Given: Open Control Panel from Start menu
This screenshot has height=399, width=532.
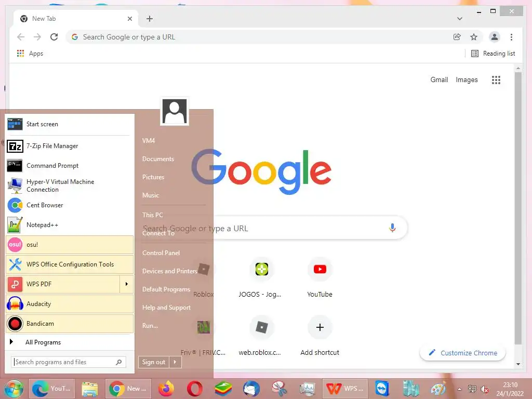Looking at the screenshot, I should pos(161,253).
